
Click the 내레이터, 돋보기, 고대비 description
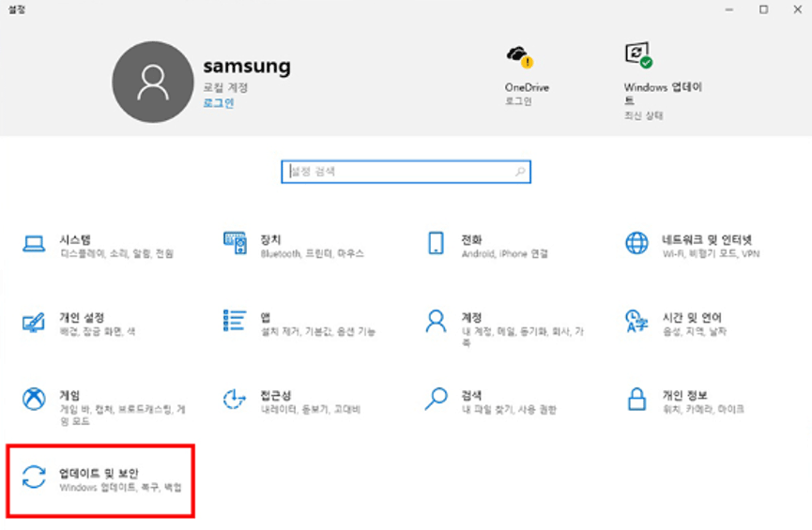coord(310,409)
